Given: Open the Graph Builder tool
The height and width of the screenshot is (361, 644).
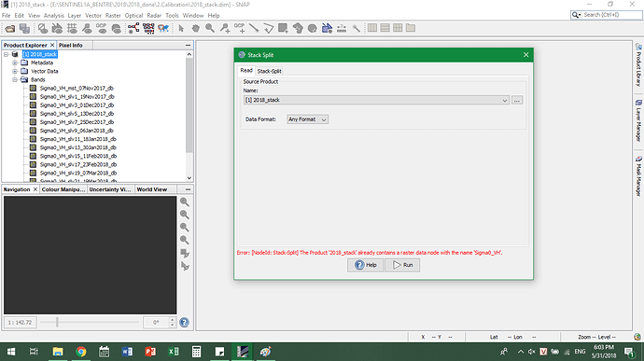Looking at the screenshot, I should coord(133,28).
